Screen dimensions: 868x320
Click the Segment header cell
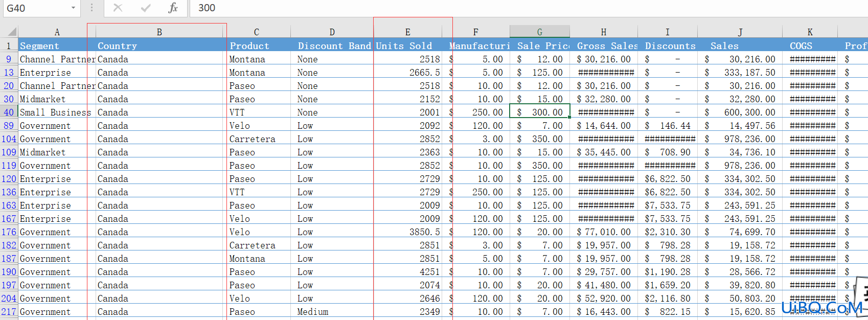pyautogui.click(x=57, y=45)
